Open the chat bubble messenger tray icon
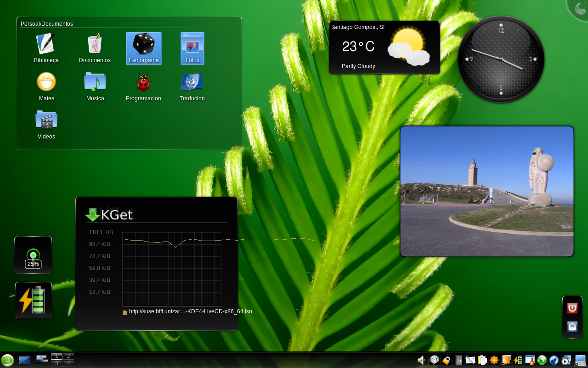The width and height of the screenshot is (588, 368). [434, 360]
